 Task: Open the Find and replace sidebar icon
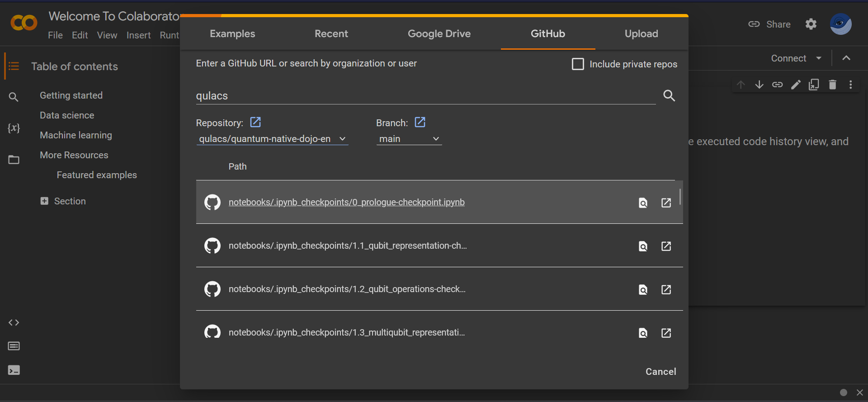14,97
